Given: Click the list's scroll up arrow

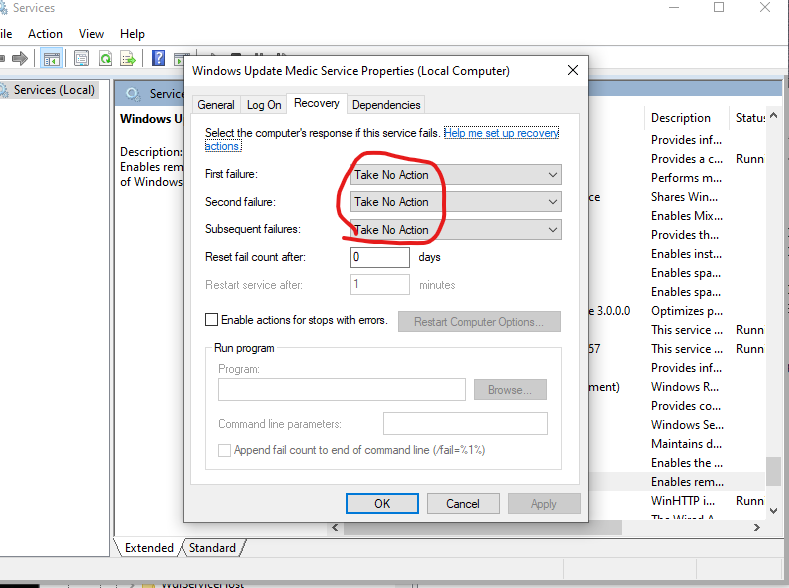Looking at the screenshot, I should click(x=774, y=116).
